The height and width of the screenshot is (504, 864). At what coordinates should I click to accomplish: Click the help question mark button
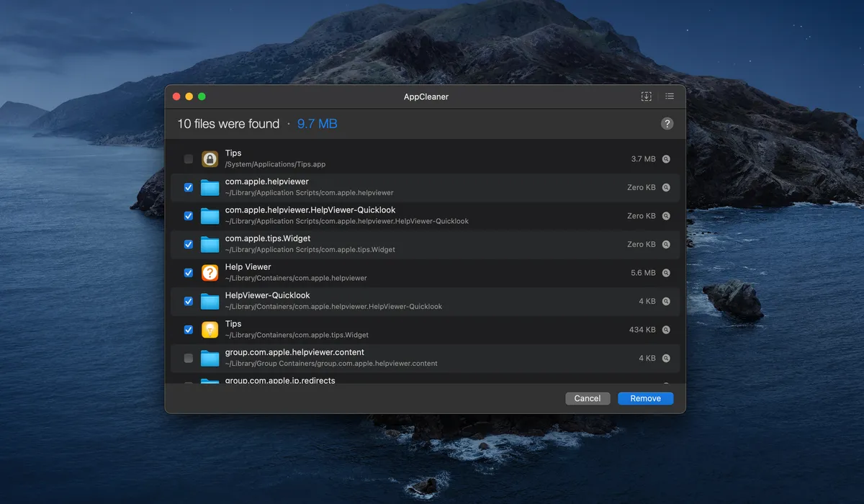click(667, 124)
